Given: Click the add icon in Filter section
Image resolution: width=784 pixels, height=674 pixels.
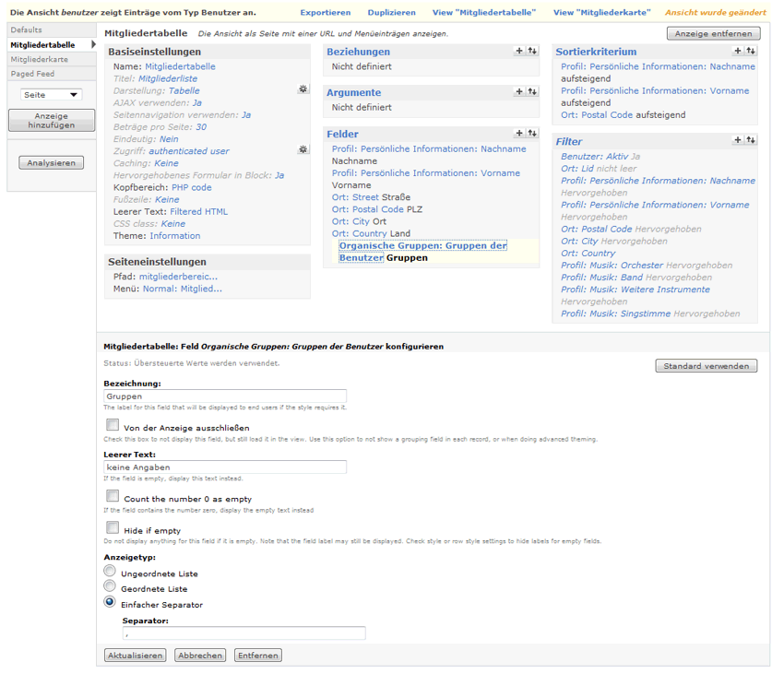Looking at the screenshot, I should [738, 140].
